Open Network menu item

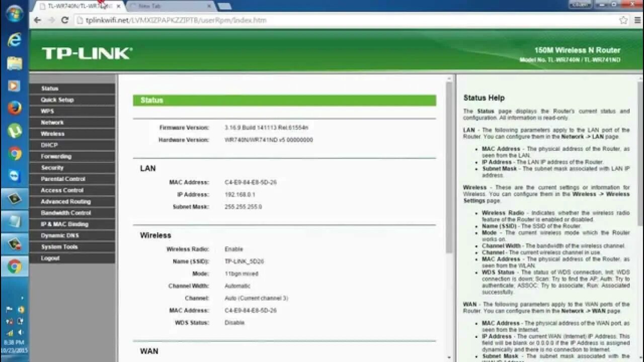(x=72, y=123)
